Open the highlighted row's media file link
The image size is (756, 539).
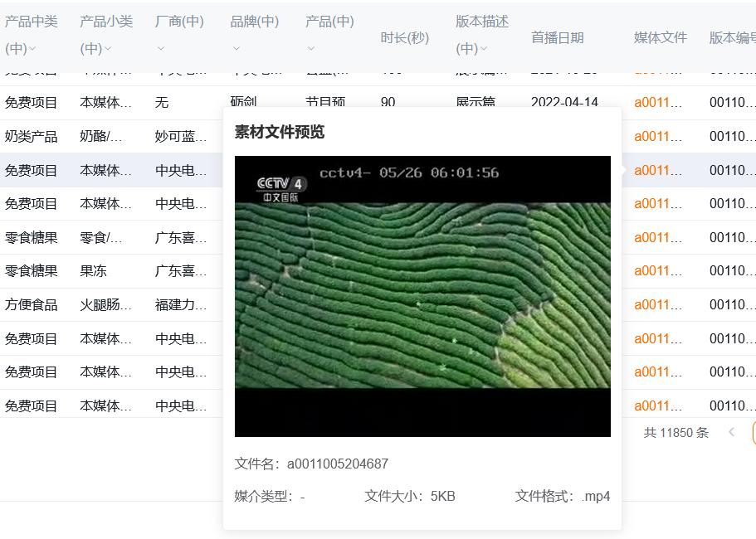click(657, 170)
